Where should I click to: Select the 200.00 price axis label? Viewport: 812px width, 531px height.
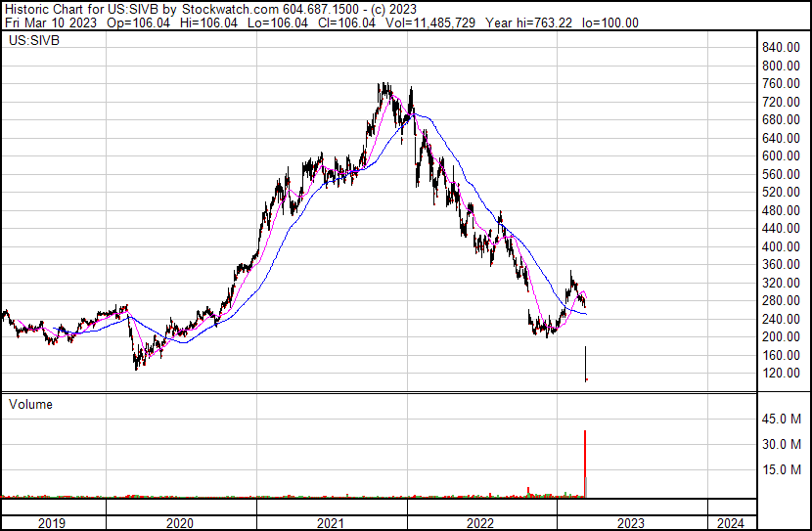point(781,337)
